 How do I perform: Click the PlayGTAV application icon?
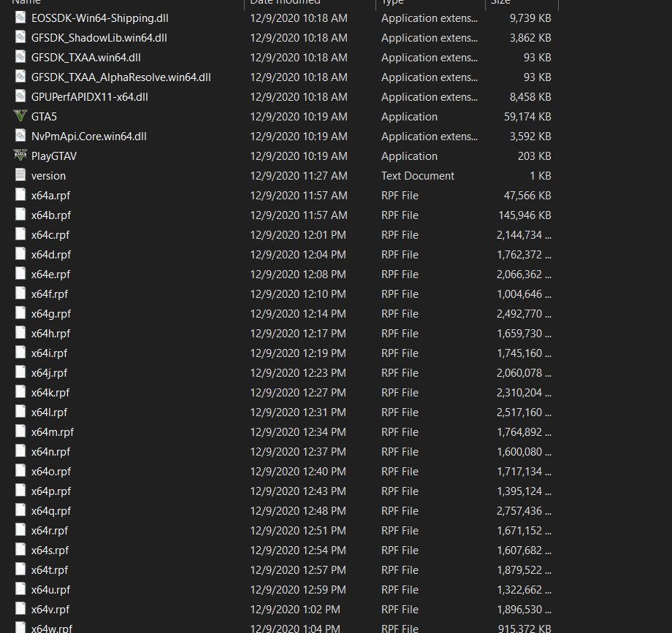pos(20,156)
